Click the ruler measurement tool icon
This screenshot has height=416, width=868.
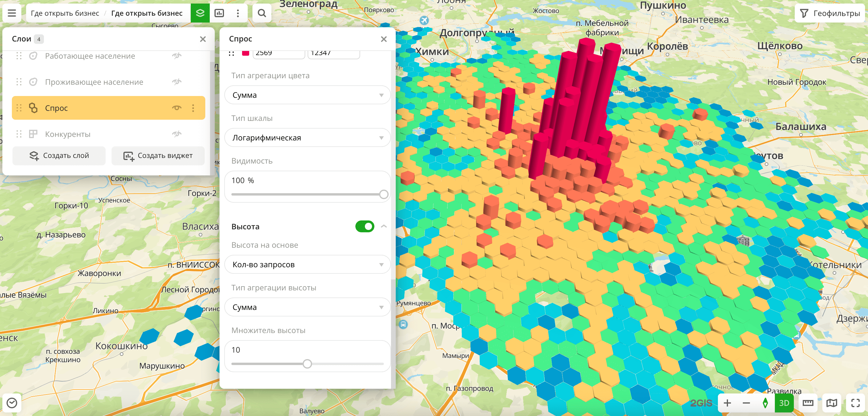[x=808, y=403]
